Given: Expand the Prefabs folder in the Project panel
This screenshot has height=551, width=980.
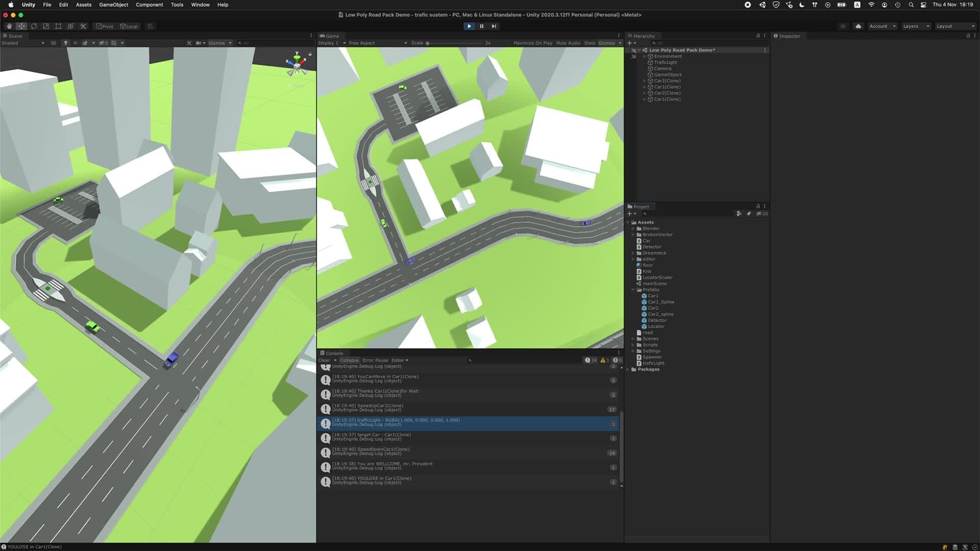Looking at the screenshot, I should tap(634, 289).
